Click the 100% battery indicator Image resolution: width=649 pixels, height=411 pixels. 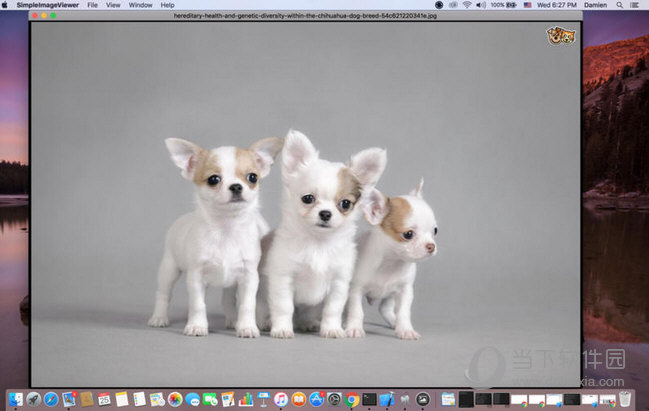pos(503,5)
